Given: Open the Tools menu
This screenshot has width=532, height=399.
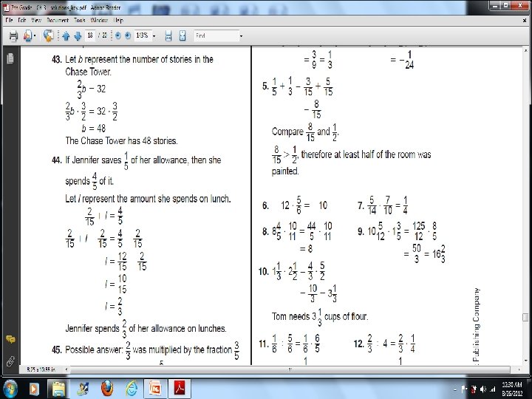Looking at the screenshot, I should [x=80, y=21].
